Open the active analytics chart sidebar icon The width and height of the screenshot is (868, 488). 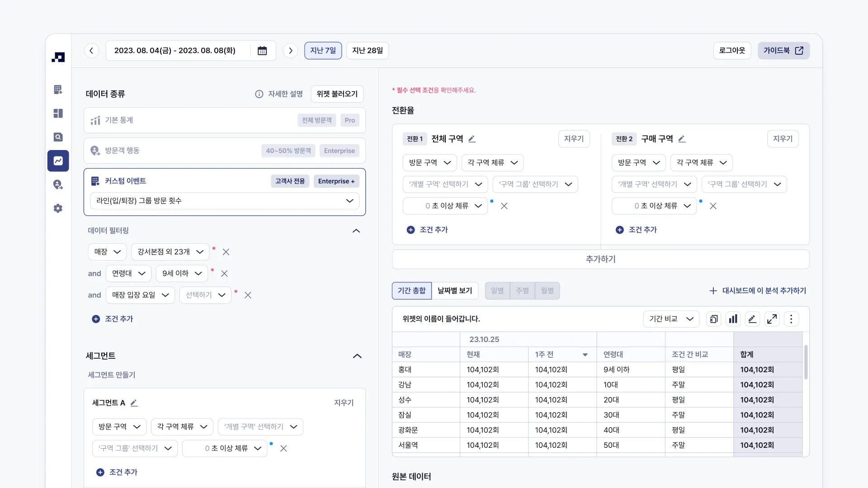(x=58, y=161)
